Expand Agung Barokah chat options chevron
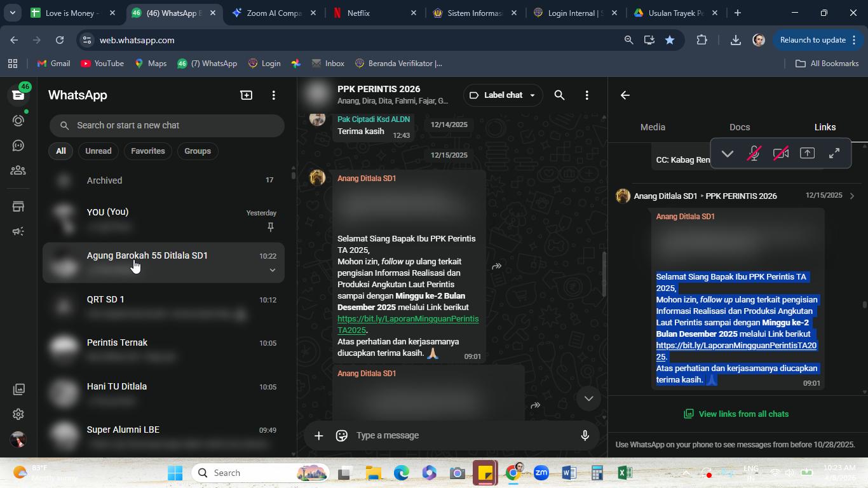 click(x=272, y=270)
